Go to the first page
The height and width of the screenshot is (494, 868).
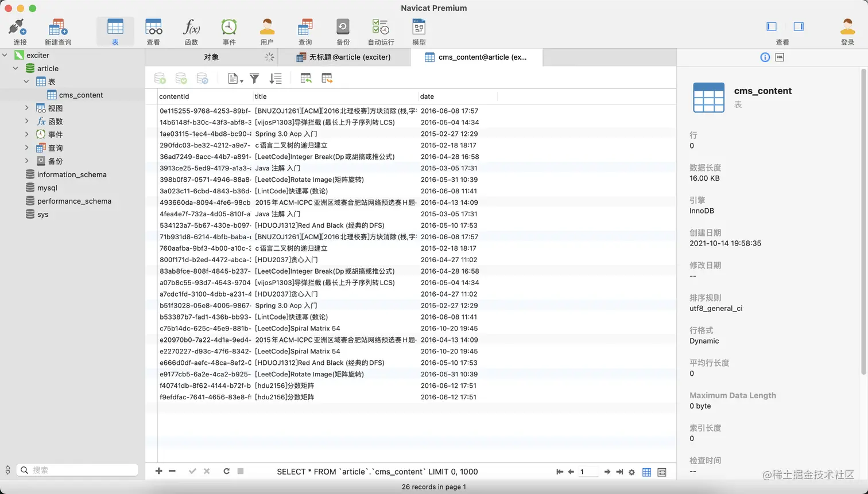[560, 472]
